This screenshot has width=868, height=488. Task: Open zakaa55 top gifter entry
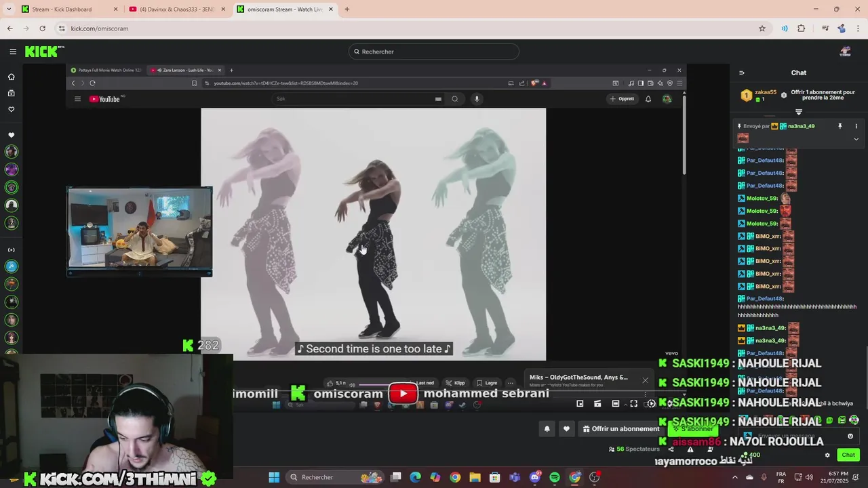coord(758,95)
